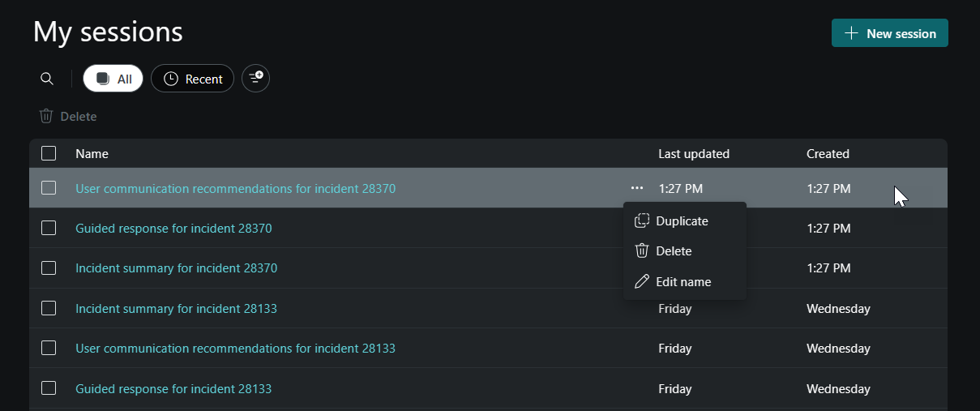Sort sessions by the Created column
The image size is (980, 411).
click(828, 153)
